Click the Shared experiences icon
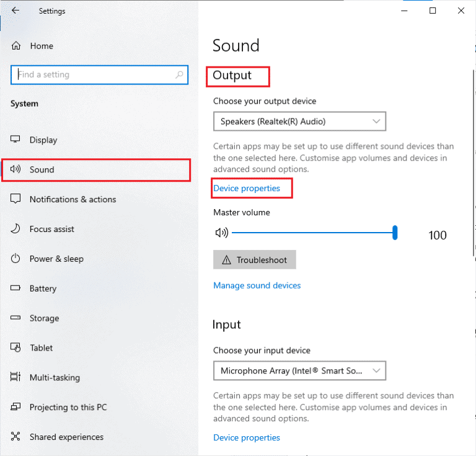Screen dimensions: 476x456 (x=16, y=437)
